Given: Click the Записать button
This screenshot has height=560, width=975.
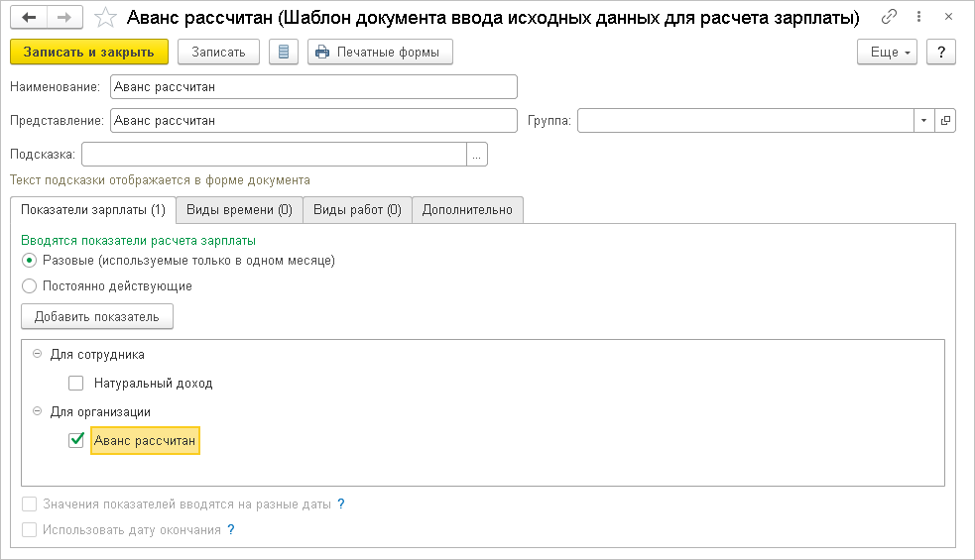Looking at the screenshot, I should (x=218, y=53).
